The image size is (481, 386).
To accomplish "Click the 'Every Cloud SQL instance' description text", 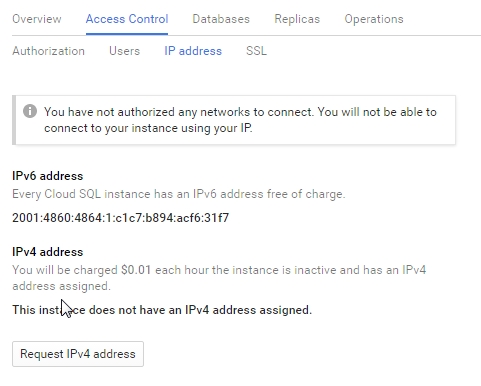I will pos(179,194).
